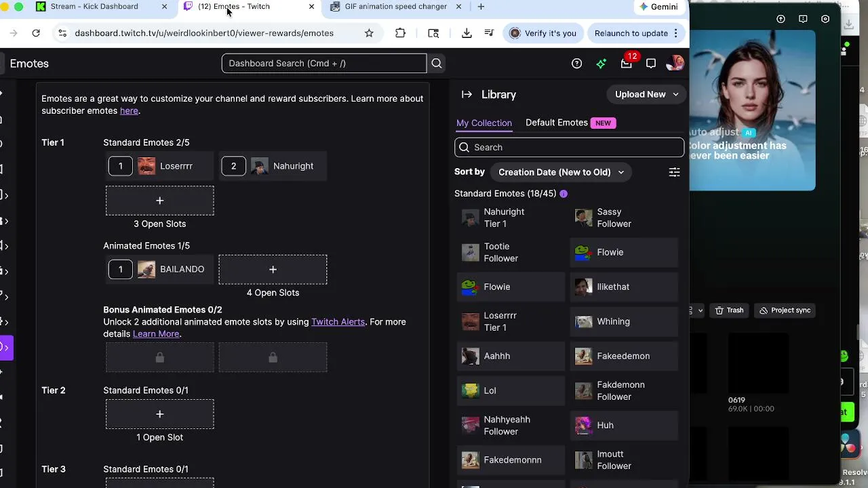Open the whispers chat bubble icon
The image size is (868, 488).
[651, 64]
